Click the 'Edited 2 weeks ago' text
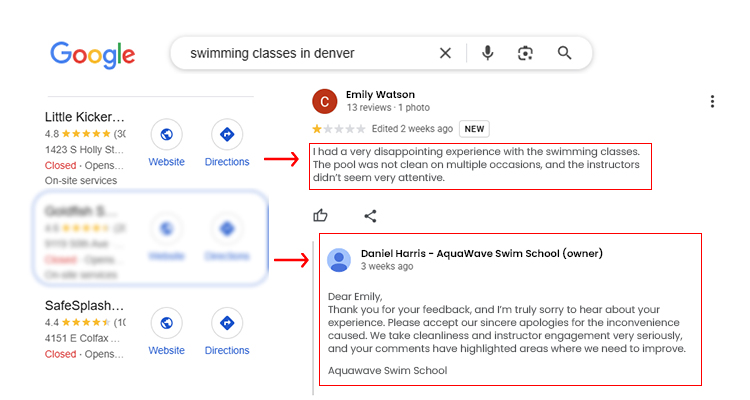This screenshot has width=750, height=400. pos(412,129)
